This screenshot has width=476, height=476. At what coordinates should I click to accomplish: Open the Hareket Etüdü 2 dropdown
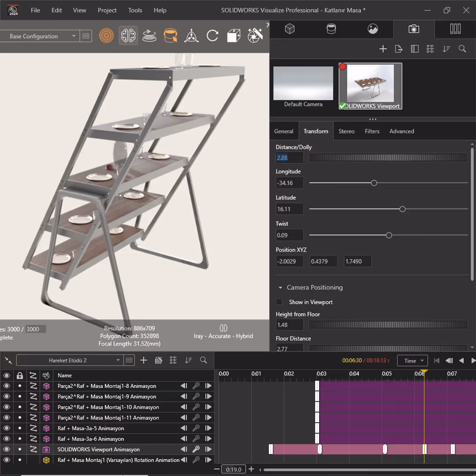pyautogui.click(x=70, y=361)
